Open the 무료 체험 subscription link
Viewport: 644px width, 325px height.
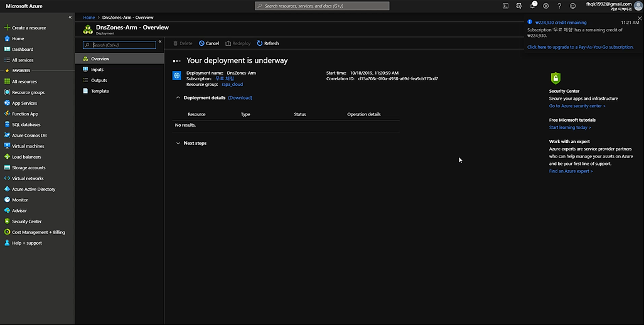point(225,78)
